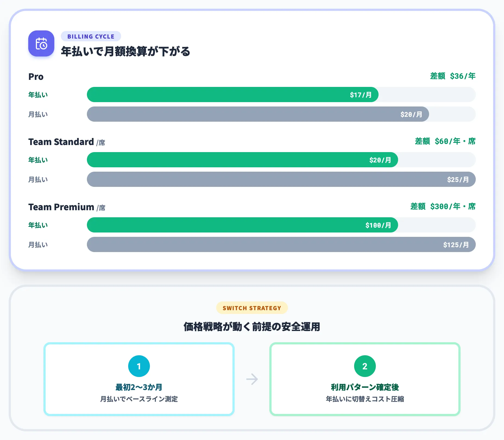
Task: Click the 年払いに切替えコスト圧縮 description
Action: [x=365, y=399]
